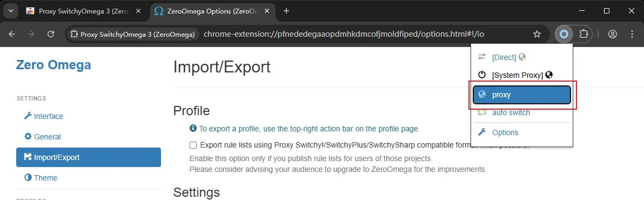Click the Zero Omega title link
The height and width of the screenshot is (200, 644).
(x=53, y=65)
